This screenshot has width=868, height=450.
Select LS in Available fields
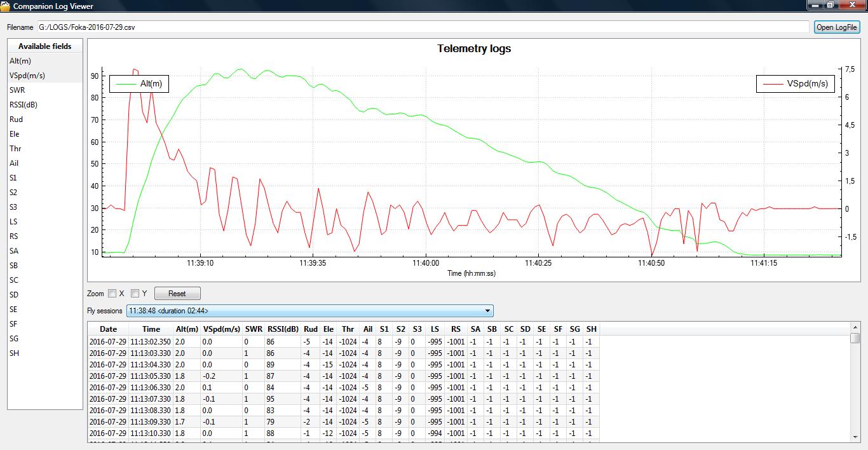pyautogui.click(x=45, y=222)
